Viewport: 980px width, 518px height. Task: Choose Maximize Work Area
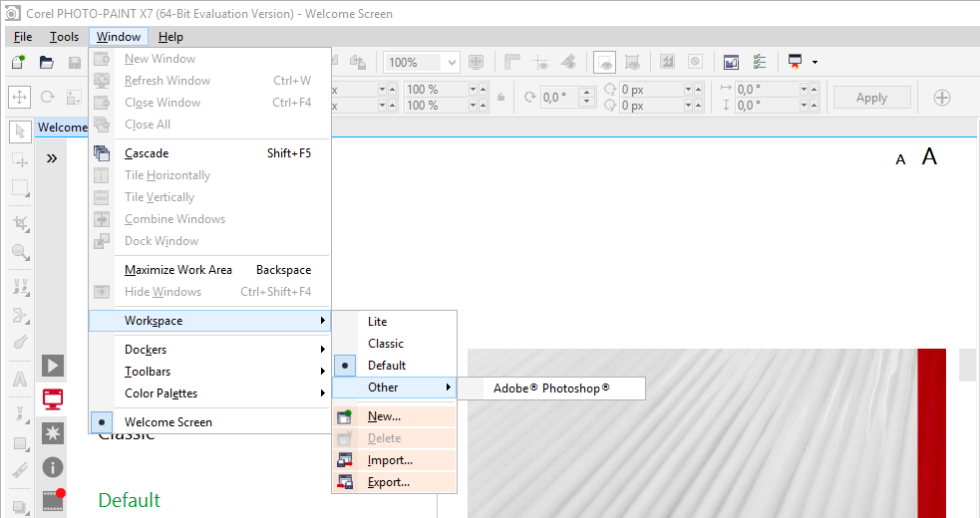209,270
